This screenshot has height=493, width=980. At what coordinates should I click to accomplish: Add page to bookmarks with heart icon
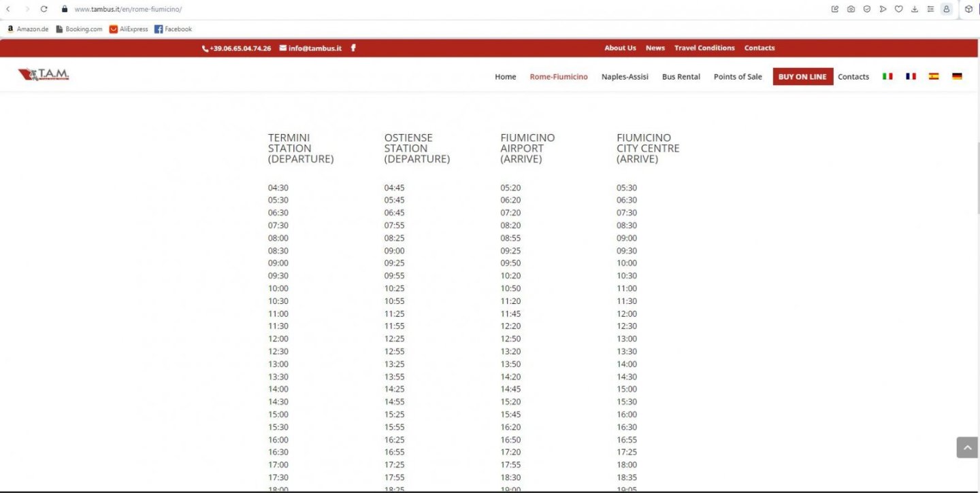[898, 9]
